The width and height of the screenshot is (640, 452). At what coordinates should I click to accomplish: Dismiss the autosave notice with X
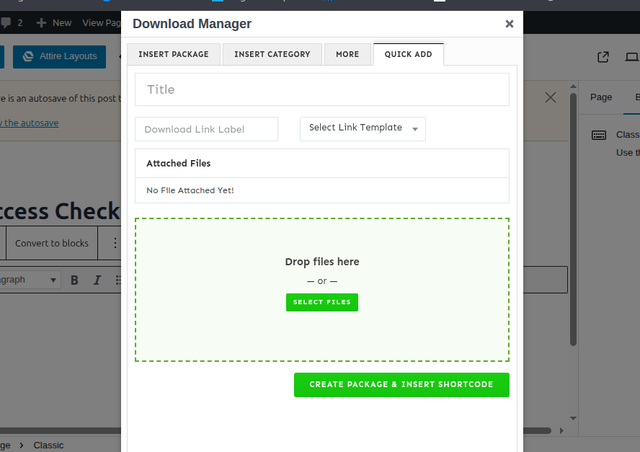pos(550,97)
